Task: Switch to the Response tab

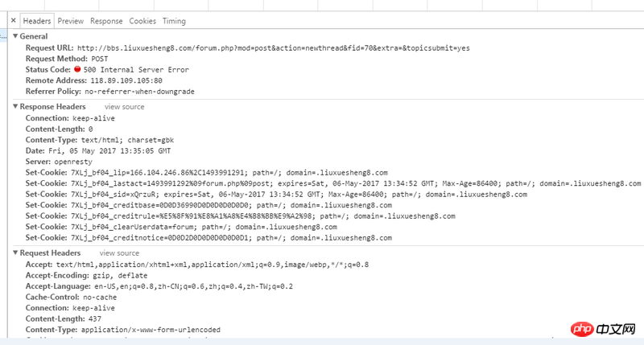Action: click(x=106, y=21)
